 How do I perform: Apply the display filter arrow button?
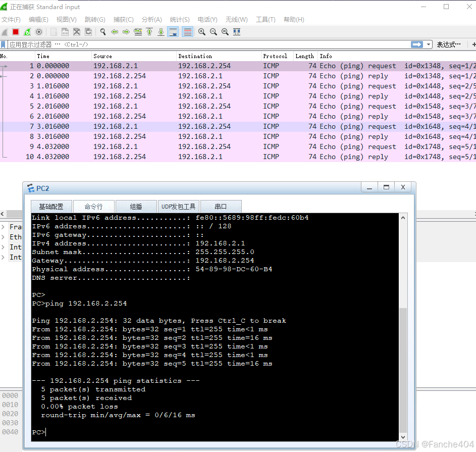[x=417, y=44]
